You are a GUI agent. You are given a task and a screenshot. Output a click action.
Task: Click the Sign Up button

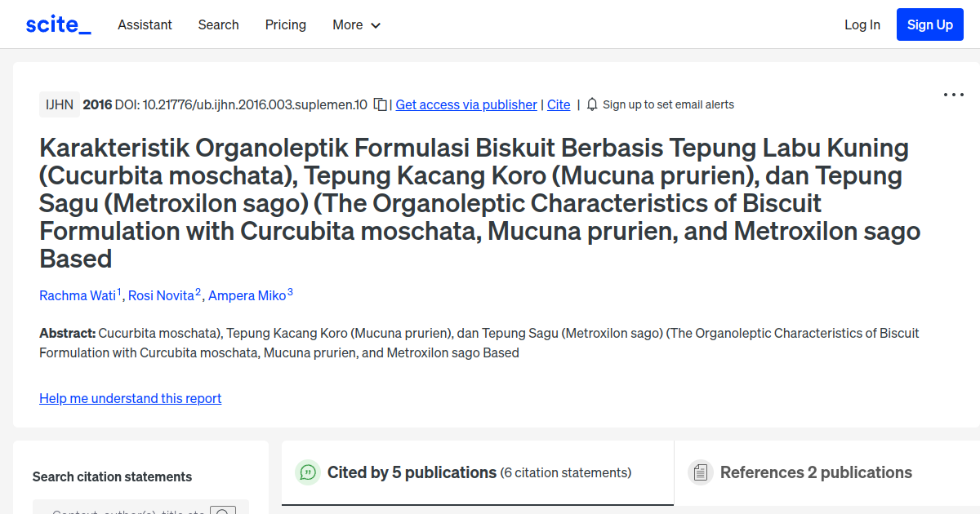point(929,24)
